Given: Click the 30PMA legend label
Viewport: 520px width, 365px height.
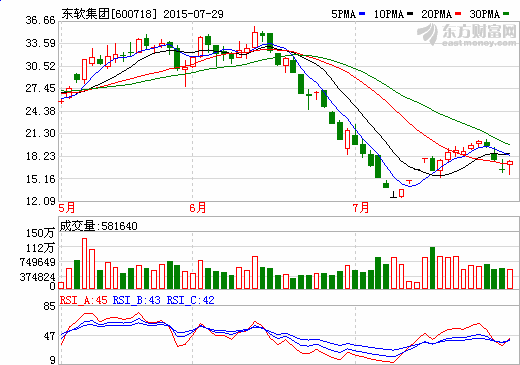Looking at the screenshot, I should (x=485, y=14).
